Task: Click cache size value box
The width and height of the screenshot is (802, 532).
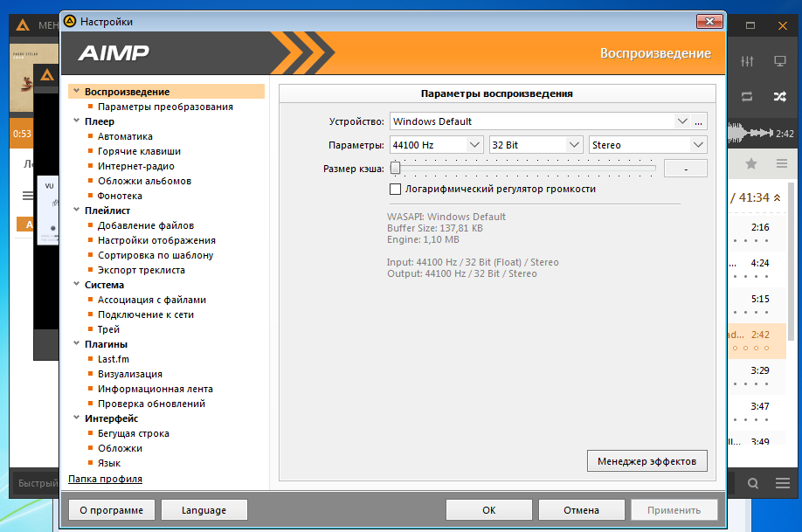Action: tap(686, 169)
